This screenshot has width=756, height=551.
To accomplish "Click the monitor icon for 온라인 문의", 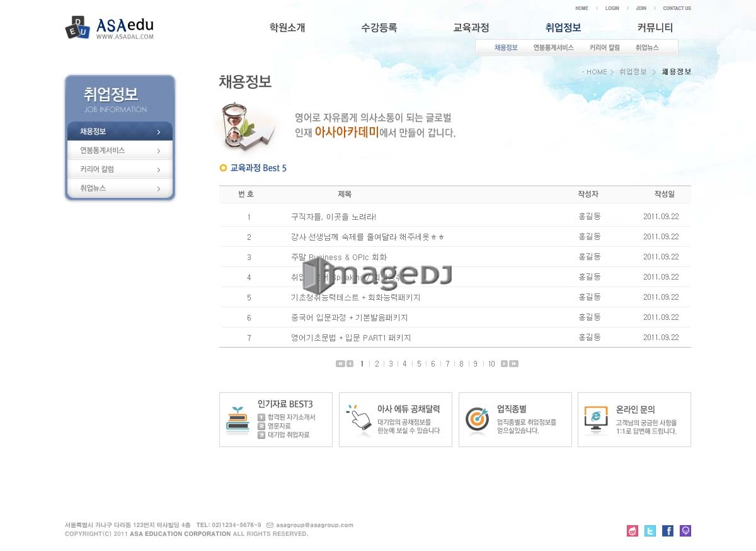I will [x=596, y=420].
